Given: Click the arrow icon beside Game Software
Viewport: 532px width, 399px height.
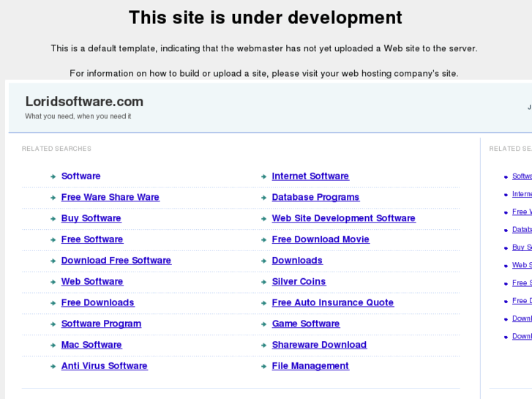Looking at the screenshot, I should [x=263, y=324].
